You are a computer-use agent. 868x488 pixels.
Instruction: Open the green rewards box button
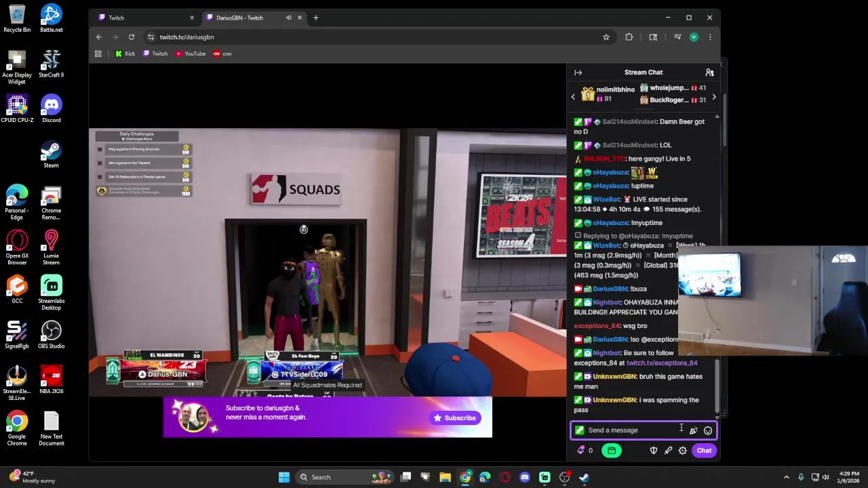tap(611, 451)
